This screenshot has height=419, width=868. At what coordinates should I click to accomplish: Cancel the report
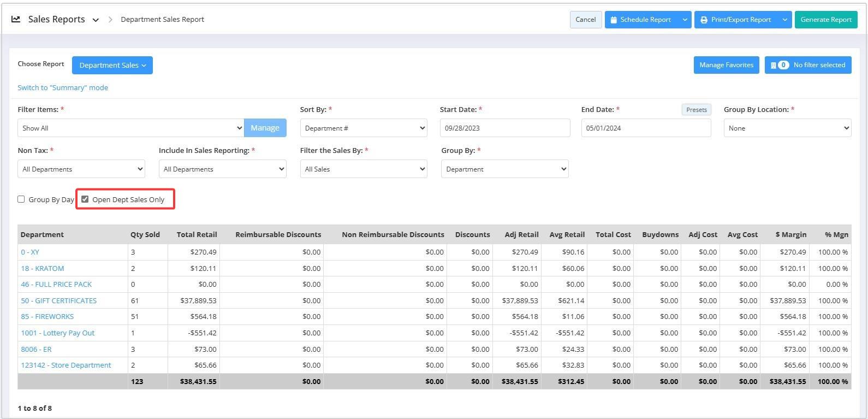586,20
